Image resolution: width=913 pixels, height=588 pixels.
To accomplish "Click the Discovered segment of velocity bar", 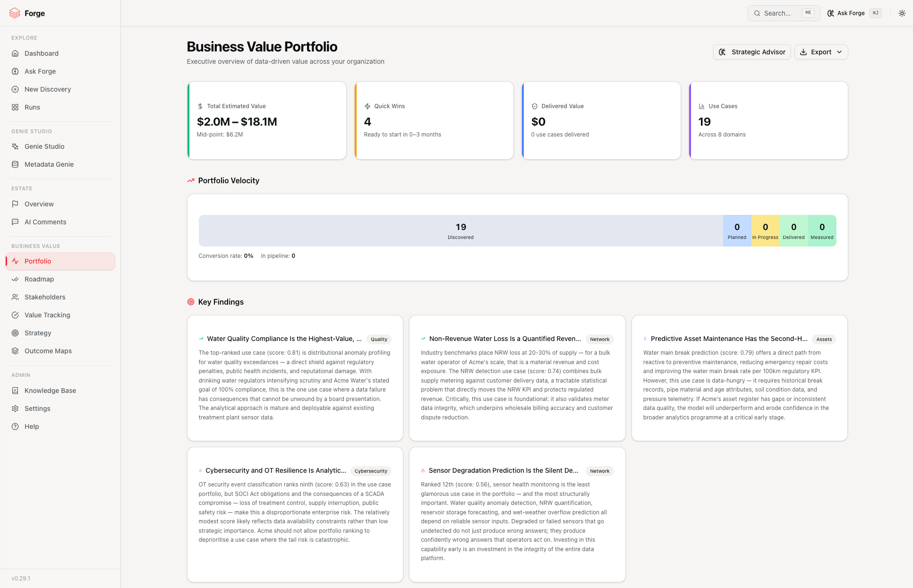I will (461, 230).
